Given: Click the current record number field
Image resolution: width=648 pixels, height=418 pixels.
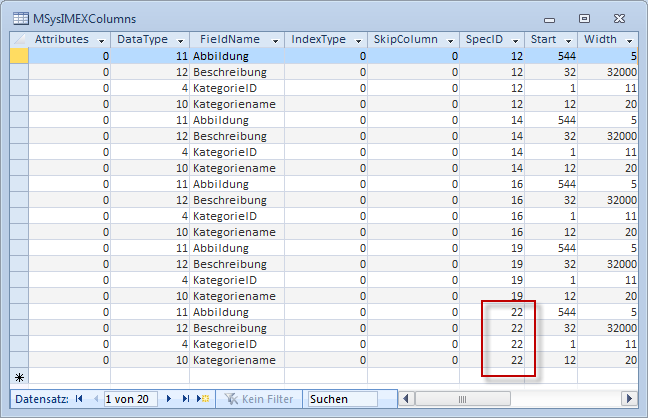Looking at the screenshot, I should click(x=129, y=399).
